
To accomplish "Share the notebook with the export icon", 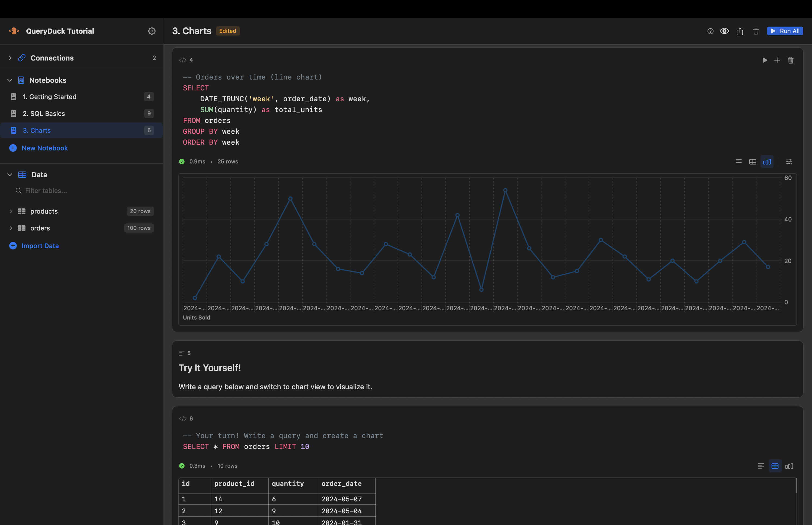I will [740, 31].
